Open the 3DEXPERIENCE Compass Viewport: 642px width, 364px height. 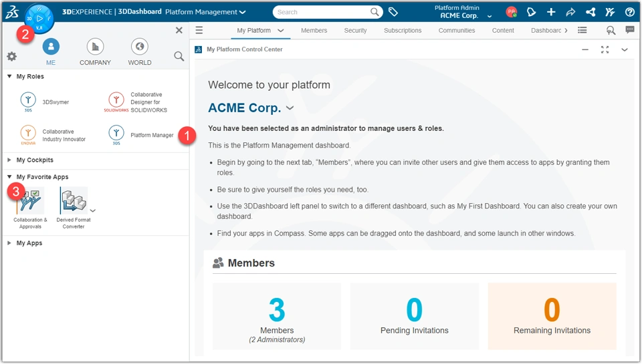[39, 18]
